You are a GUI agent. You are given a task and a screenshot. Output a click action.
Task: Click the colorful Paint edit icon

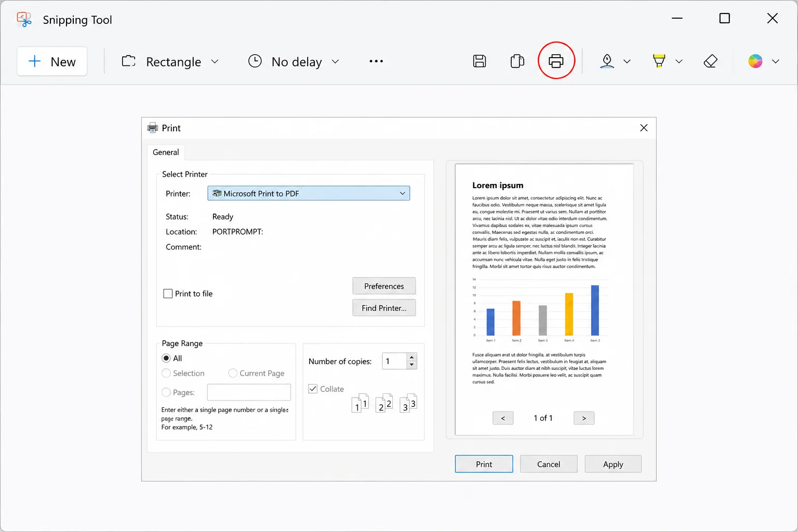[755, 61]
